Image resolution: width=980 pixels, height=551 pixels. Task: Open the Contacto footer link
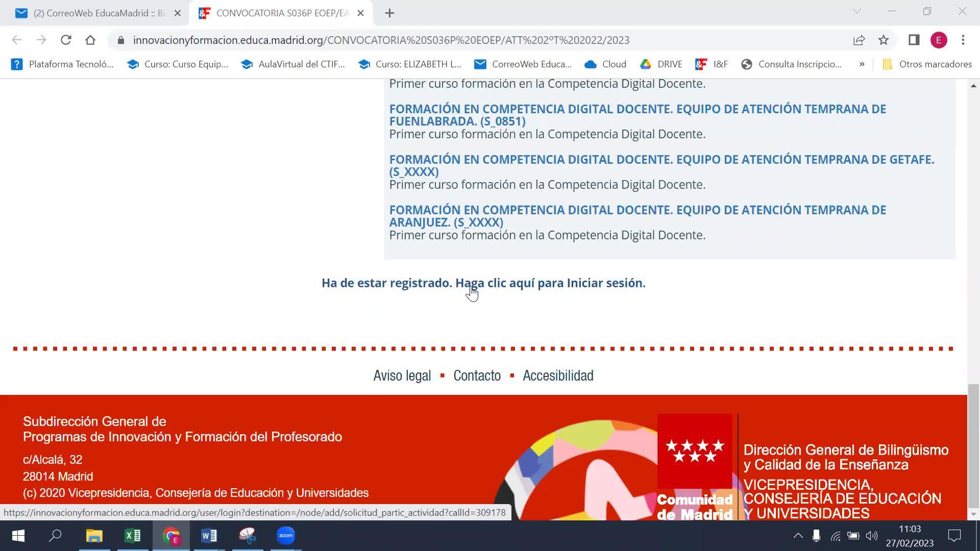point(477,375)
